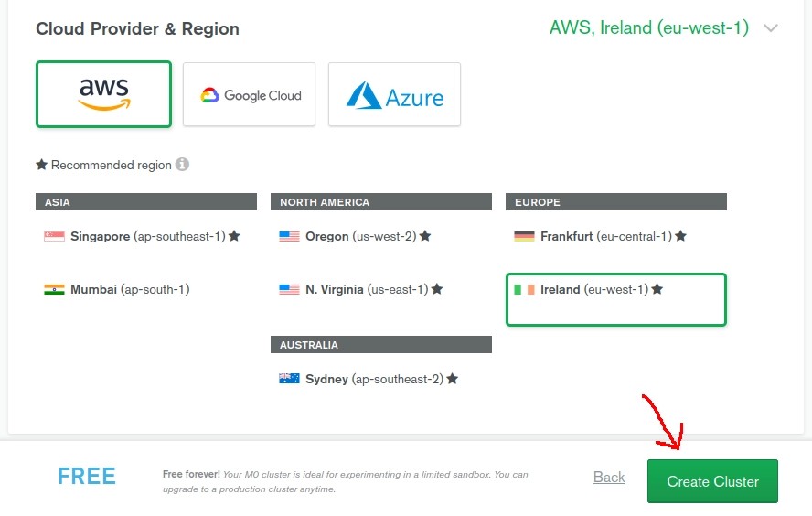
Task: Click the AUSTRALIA region header
Action: [x=381, y=345]
